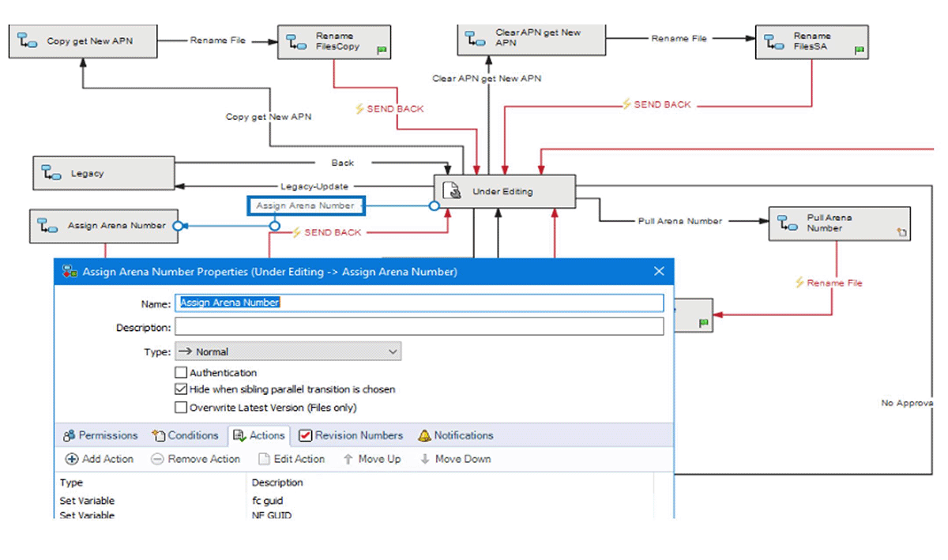Click the Add Action button
The height and width of the screenshot is (560, 948).
[98, 459]
